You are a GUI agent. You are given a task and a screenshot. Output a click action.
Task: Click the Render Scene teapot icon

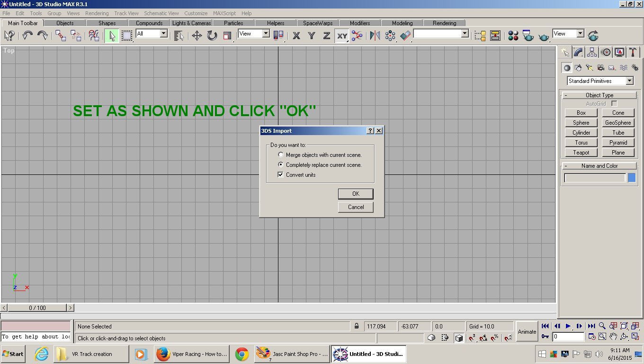[528, 36]
